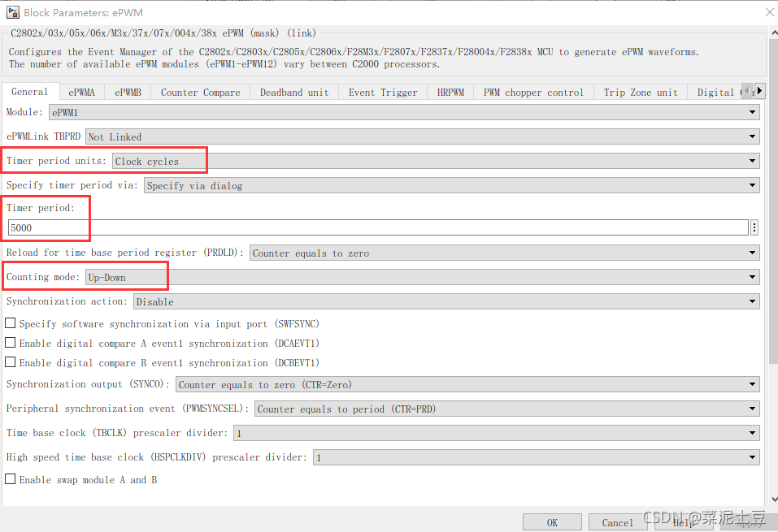
Task: Open the Counting mode dropdown
Action: pyautogui.click(x=422, y=277)
